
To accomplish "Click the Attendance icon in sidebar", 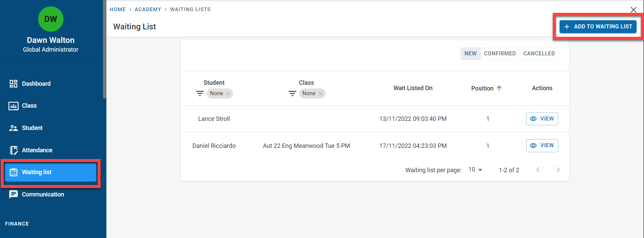I will pyautogui.click(x=14, y=150).
